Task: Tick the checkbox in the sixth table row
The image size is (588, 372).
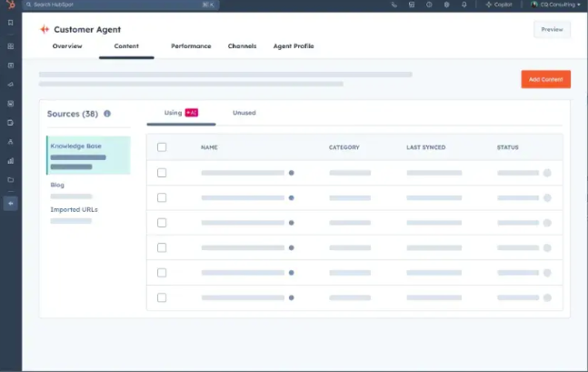Action: [162, 297]
